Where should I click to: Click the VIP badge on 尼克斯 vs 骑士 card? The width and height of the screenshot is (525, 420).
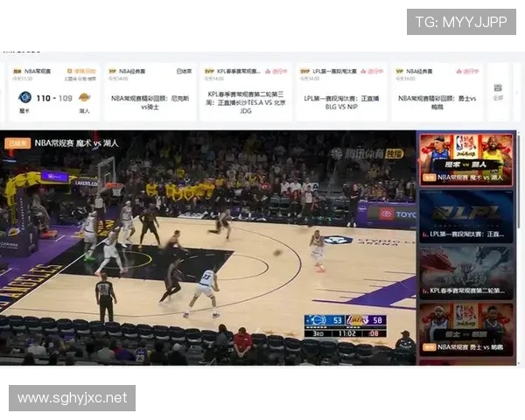(x=113, y=72)
